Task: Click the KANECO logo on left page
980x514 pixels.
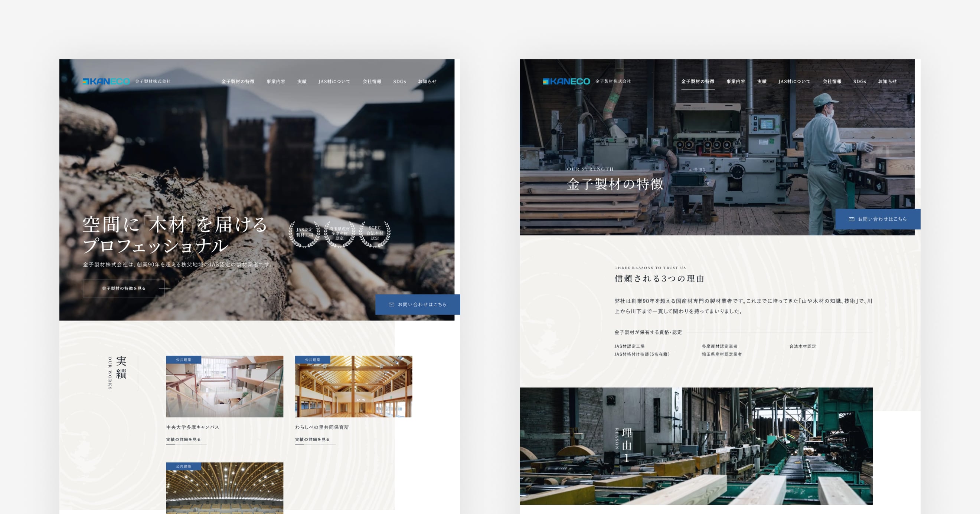Action: coord(106,81)
